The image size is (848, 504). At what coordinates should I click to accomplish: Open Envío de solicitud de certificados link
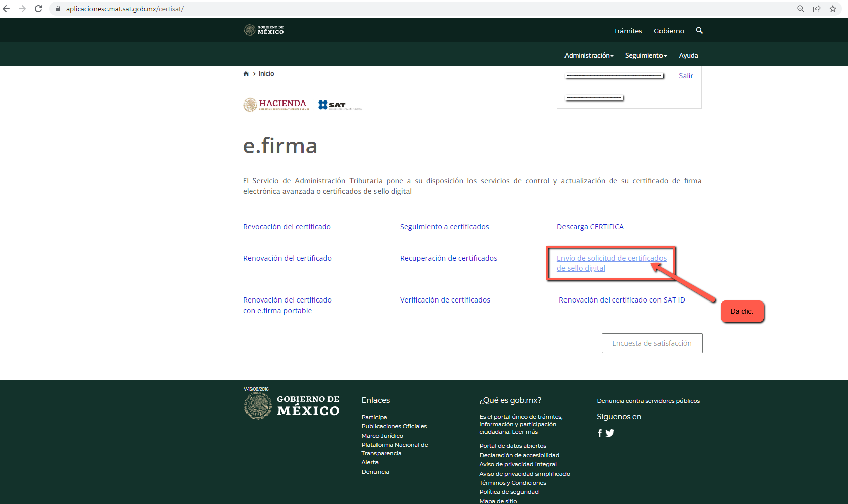tap(611, 258)
